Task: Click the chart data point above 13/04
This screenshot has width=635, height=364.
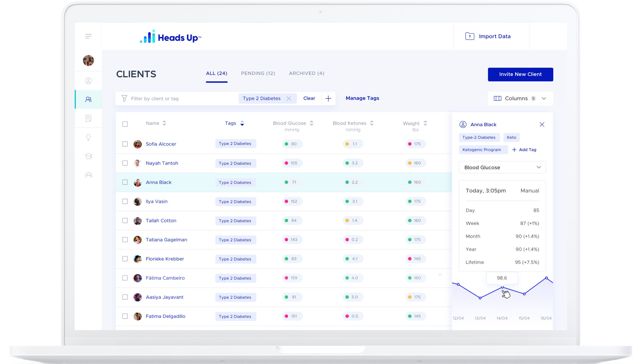Action: tap(480, 298)
